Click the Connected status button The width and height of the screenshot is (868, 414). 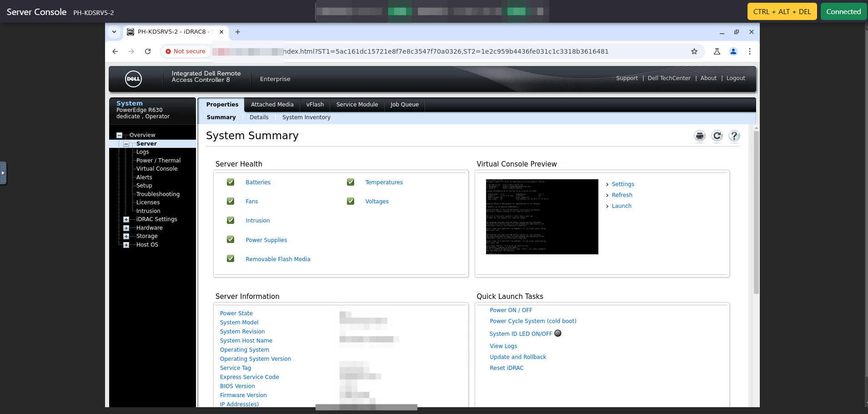tap(843, 12)
